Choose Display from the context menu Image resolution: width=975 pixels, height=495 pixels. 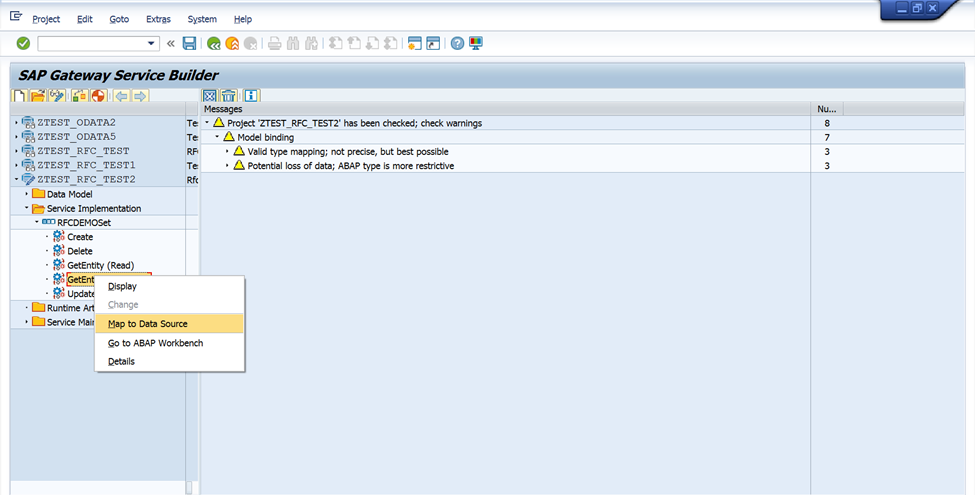(169, 286)
